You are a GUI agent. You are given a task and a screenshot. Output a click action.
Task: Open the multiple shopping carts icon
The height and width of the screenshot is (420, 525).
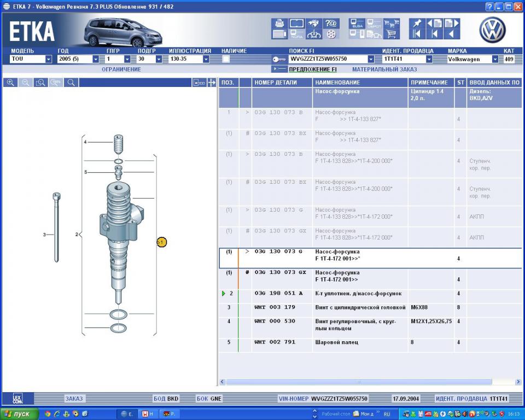(391, 23)
